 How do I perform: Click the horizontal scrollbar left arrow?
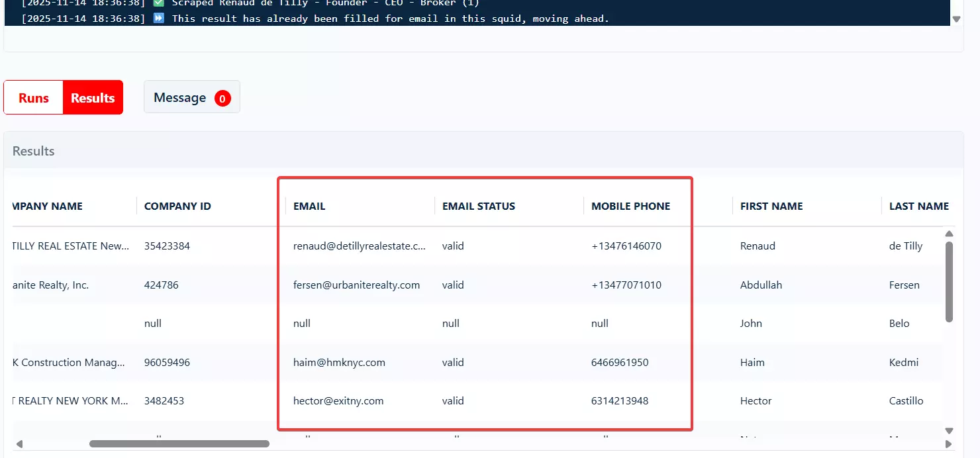[x=19, y=444]
